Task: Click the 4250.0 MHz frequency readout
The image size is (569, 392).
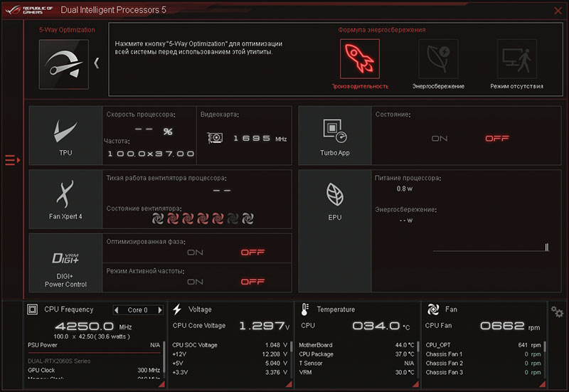Action: (x=93, y=327)
